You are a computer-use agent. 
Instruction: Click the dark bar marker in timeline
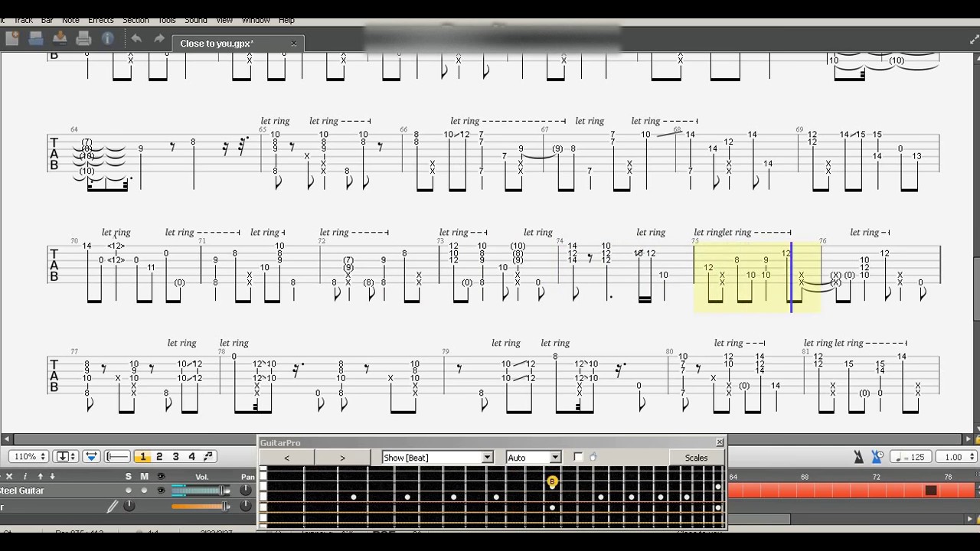point(931,491)
